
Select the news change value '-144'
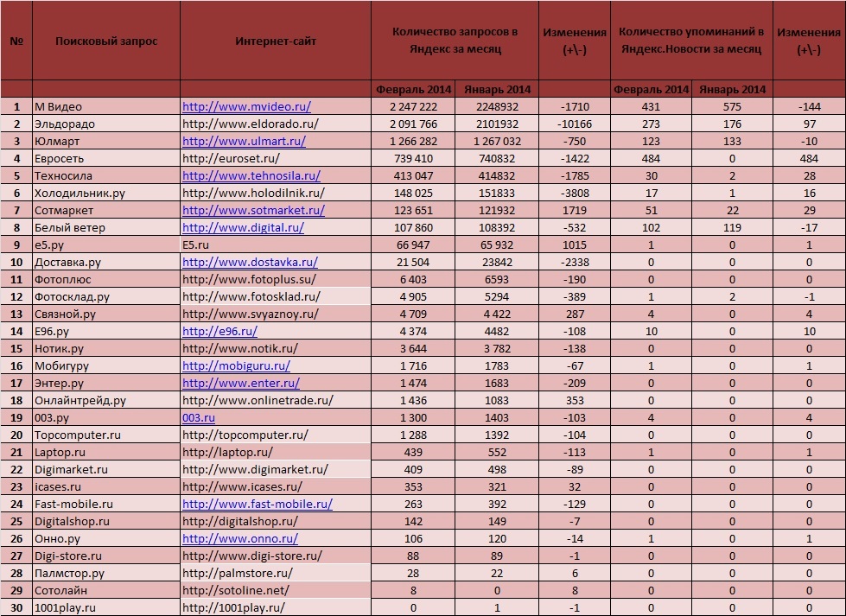click(x=810, y=107)
